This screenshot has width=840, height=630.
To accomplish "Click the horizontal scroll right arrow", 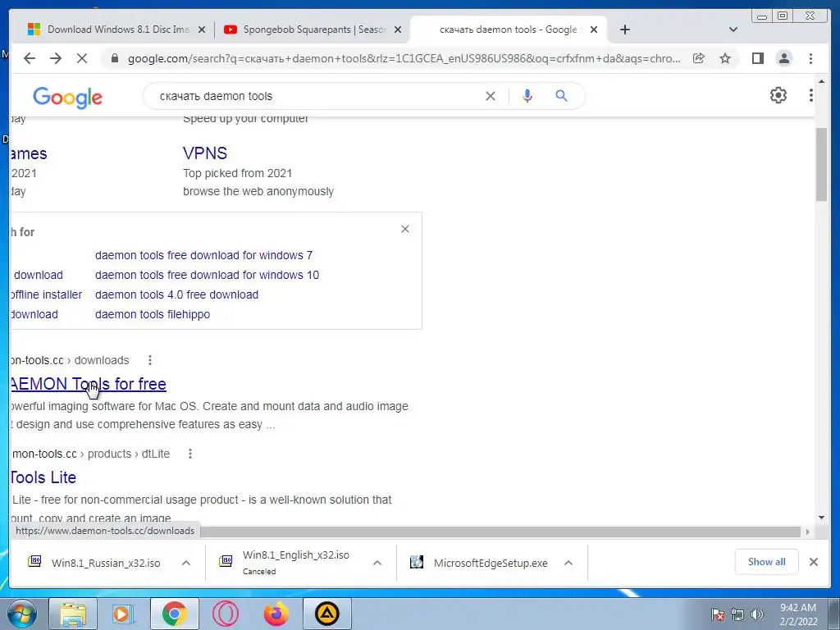I will click(808, 532).
